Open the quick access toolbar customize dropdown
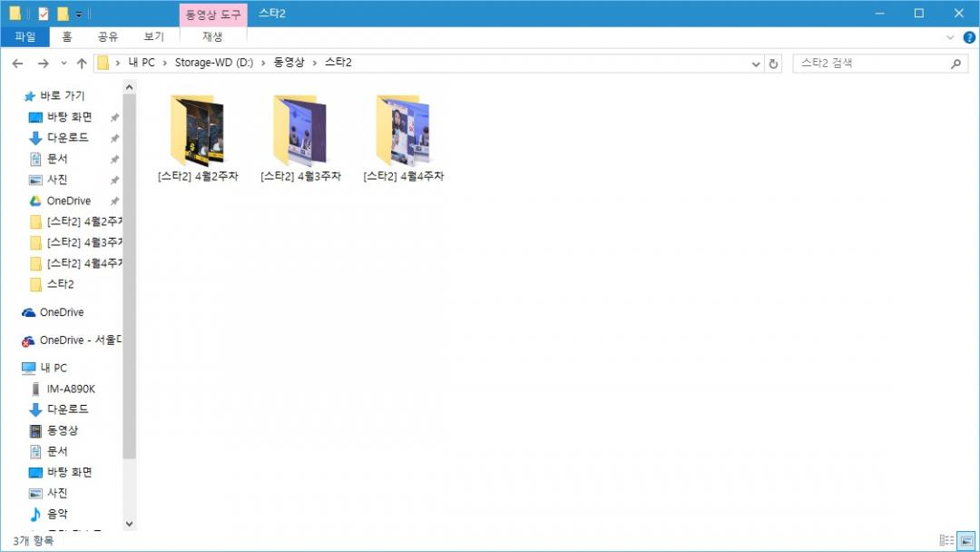980x552 pixels. (x=80, y=14)
